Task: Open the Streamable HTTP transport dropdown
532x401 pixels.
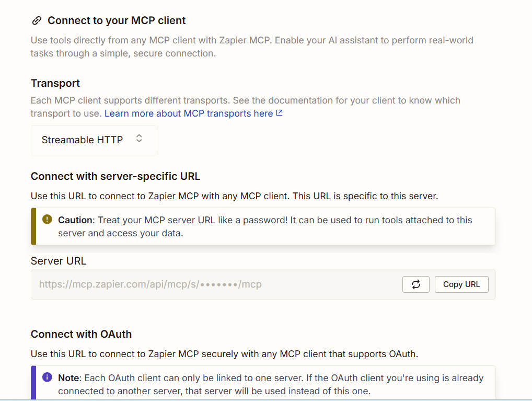Action: click(x=93, y=140)
